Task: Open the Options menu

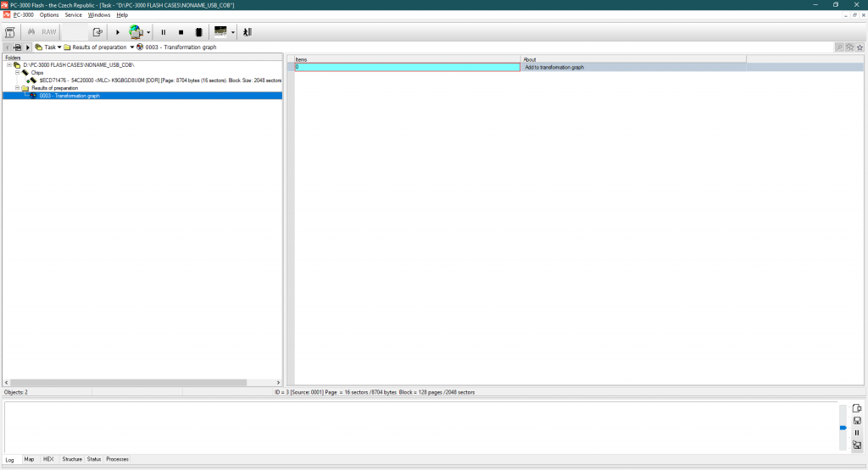Action: click(x=49, y=14)
